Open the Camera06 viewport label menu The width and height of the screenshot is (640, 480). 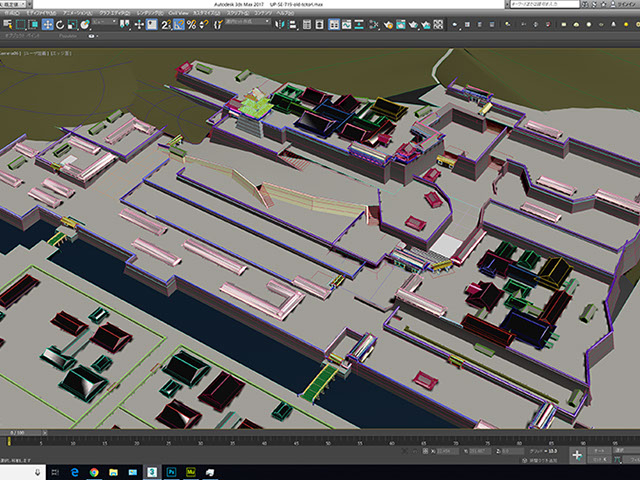(x=10, y=52)
